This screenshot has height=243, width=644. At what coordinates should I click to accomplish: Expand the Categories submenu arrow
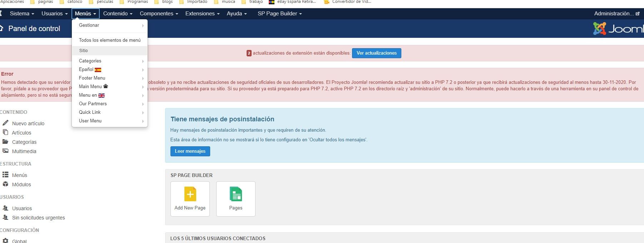[x=143, y=61]
